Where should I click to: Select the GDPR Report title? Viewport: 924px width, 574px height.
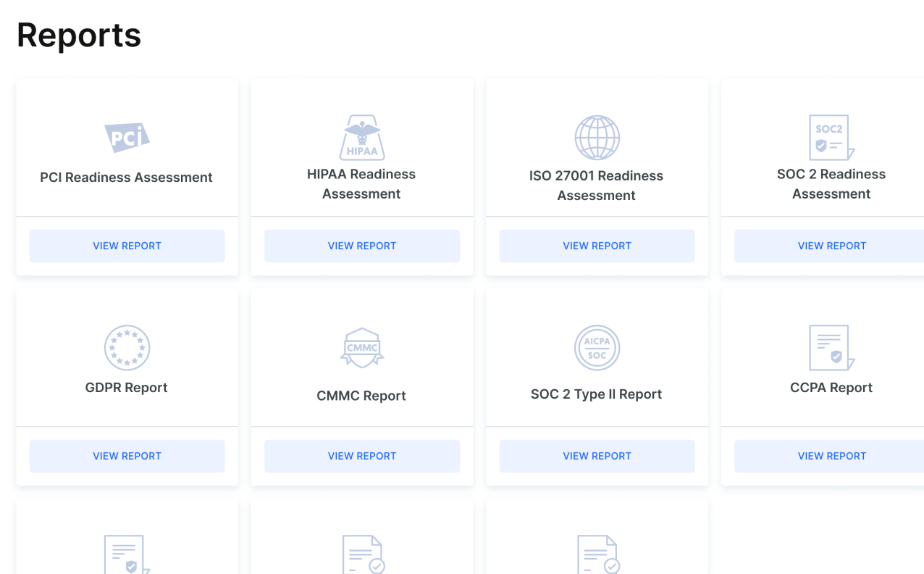(127, 388)
